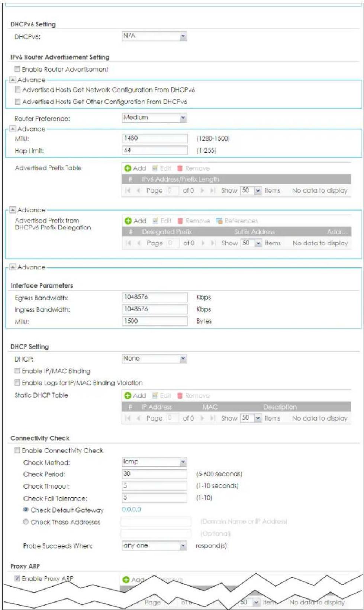Image resolution: width=364 pixels, height=610 pixels.
Task: Click the Hop Limit input field
Action: coord(155,150)
